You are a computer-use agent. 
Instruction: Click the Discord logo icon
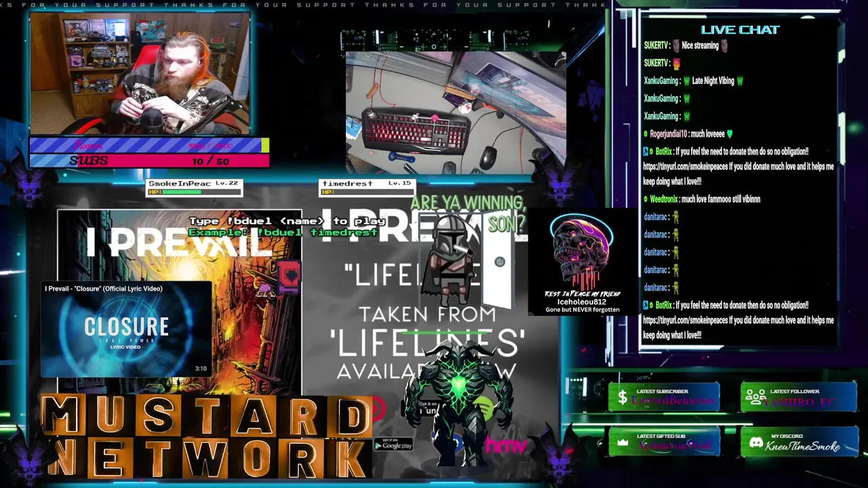click(x=755, y=443)
